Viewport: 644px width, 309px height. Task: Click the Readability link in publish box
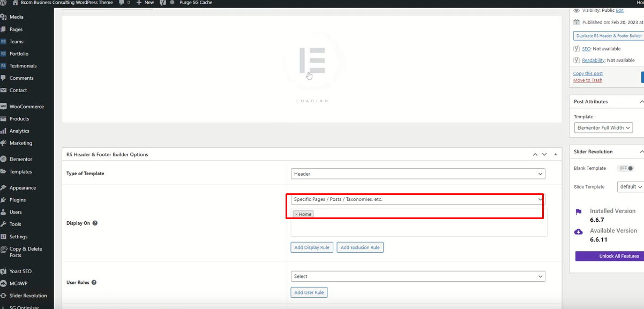[x=593, y=61]
